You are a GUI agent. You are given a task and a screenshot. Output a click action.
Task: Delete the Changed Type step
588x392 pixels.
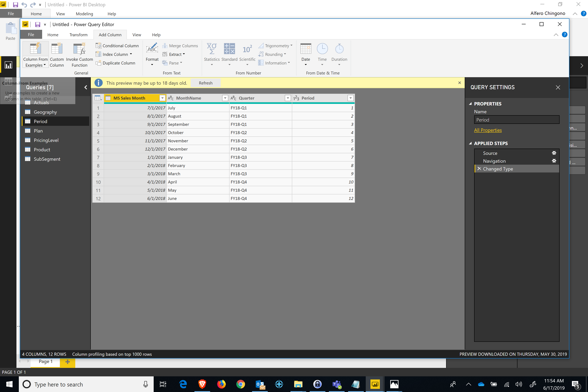479,169
